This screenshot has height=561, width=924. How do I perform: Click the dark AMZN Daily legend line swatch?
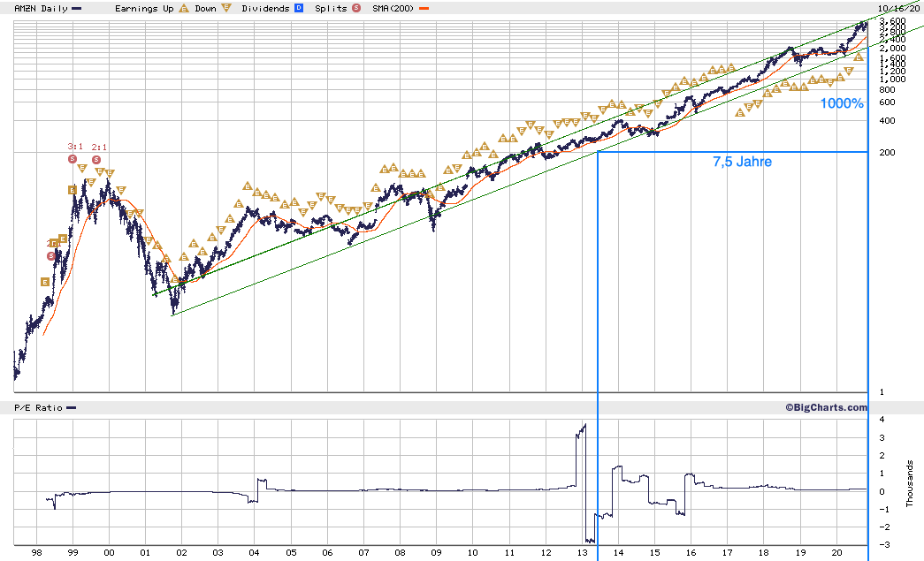pos(77,9)
